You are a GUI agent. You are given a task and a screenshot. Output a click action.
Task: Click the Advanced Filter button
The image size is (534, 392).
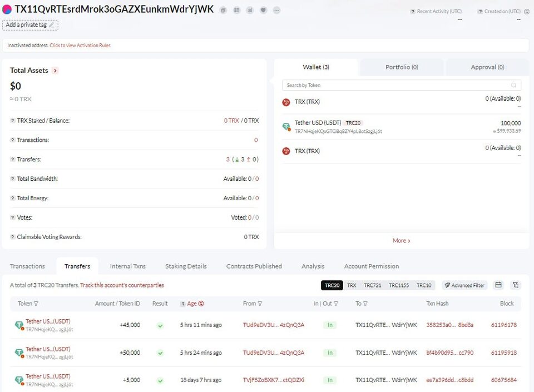464,285
